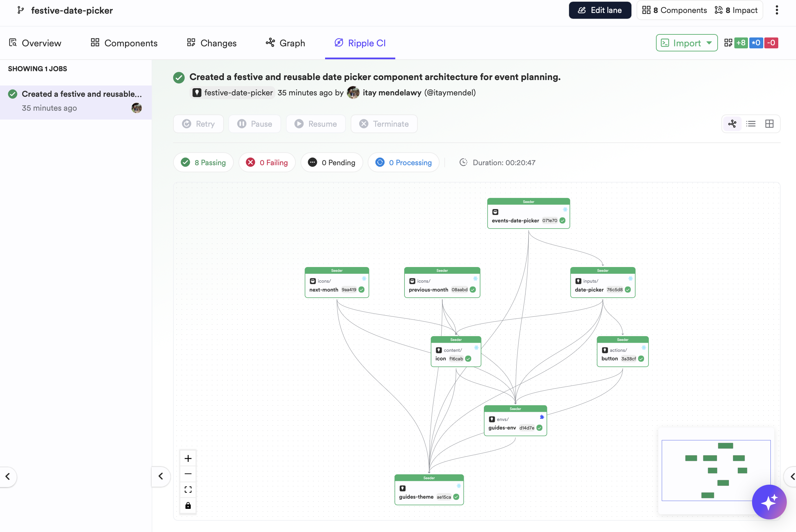
Task: Click the React icon on content/icon node
Action: coord(476,348)
